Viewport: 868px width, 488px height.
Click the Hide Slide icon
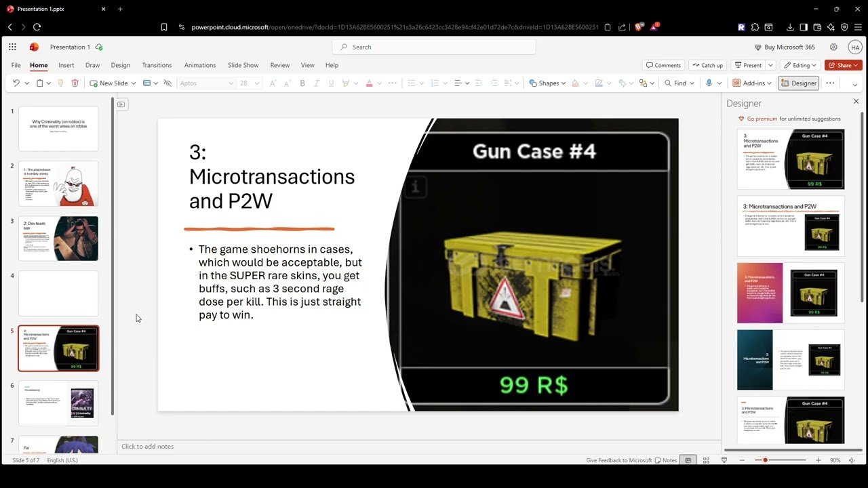tap(167, 83)
